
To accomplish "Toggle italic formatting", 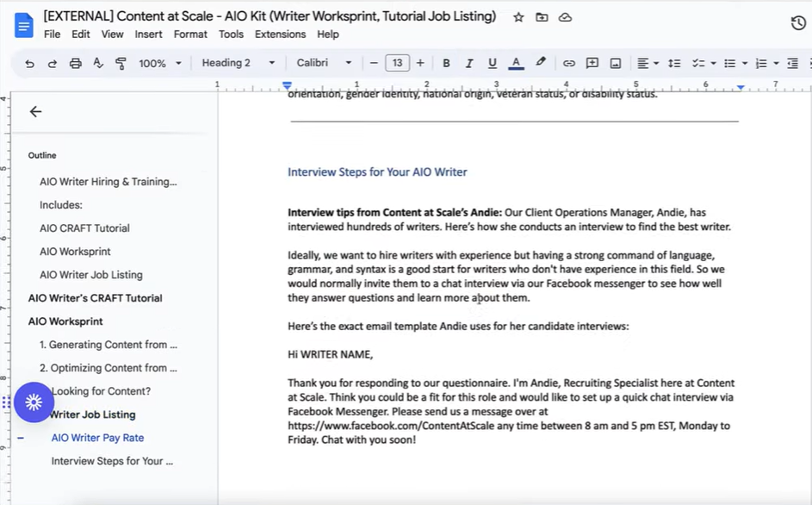I will click(x=469, y=63).
